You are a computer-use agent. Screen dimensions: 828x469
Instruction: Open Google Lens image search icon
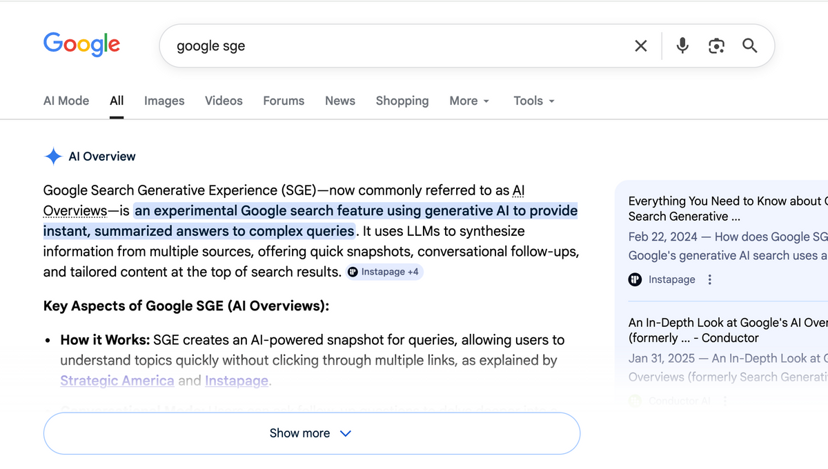coord(716,46)
